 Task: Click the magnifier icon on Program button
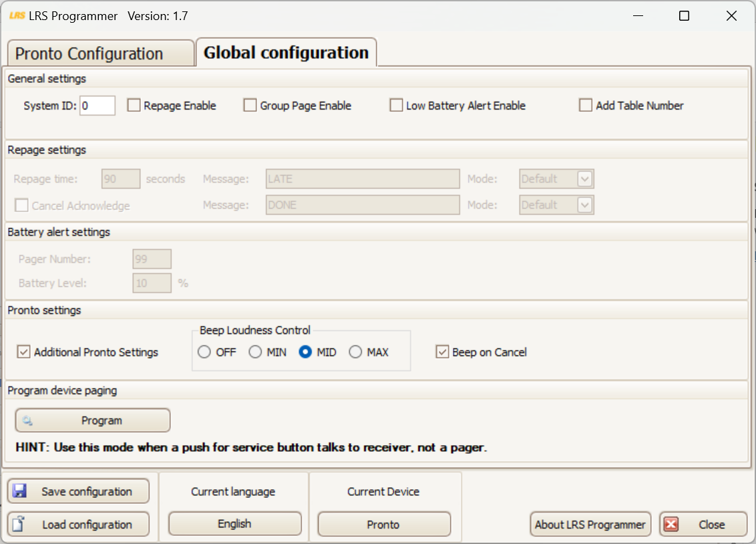(27, 420)
